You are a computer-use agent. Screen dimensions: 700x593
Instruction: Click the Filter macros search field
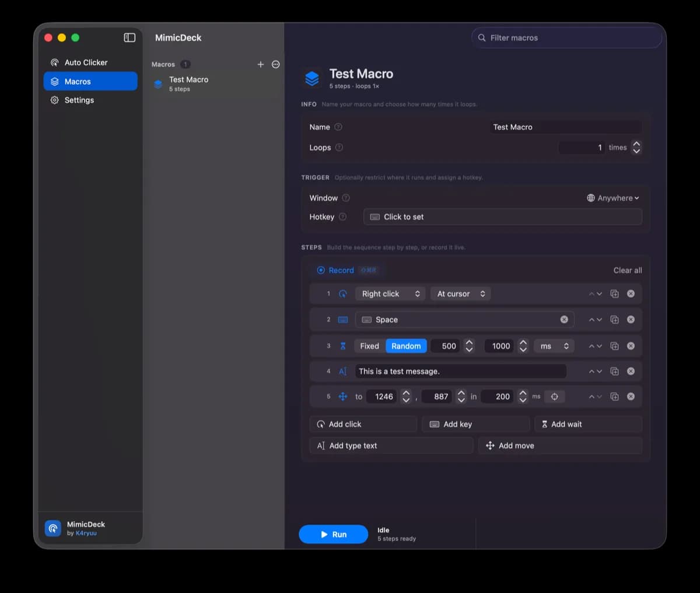click(x=566, y=37)
